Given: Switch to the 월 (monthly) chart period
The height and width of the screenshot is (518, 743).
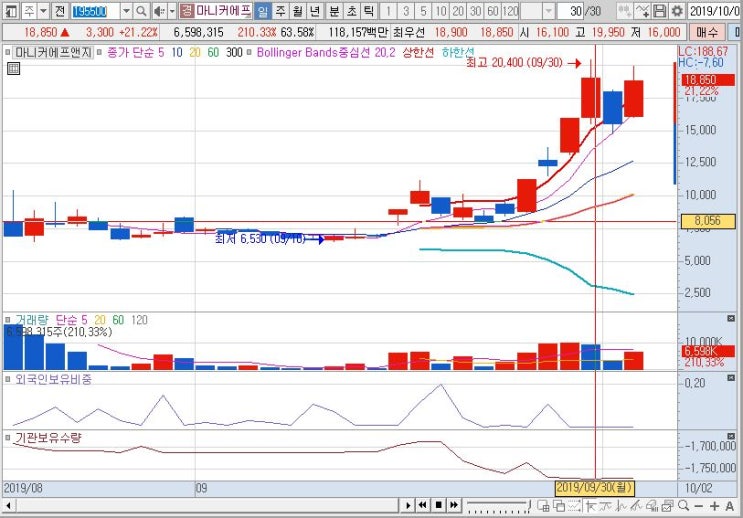Looking at the screenshot, I should [x=298, y=11].
